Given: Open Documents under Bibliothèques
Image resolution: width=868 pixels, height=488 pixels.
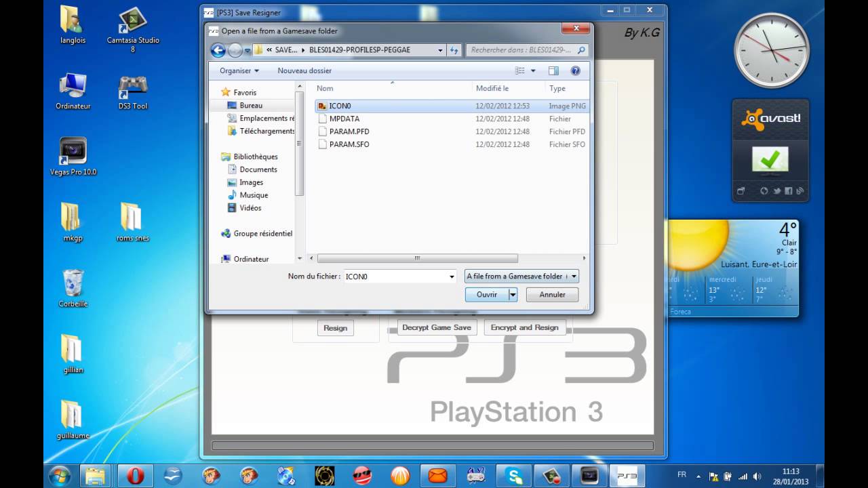Looking at the screenshot, I should pyautogui.click(x=258, y=169).
